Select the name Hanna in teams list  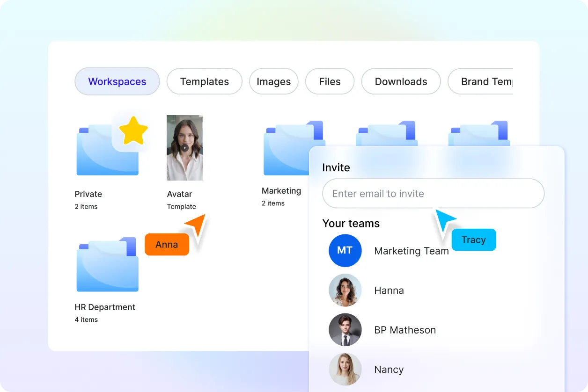coord(389,290)
